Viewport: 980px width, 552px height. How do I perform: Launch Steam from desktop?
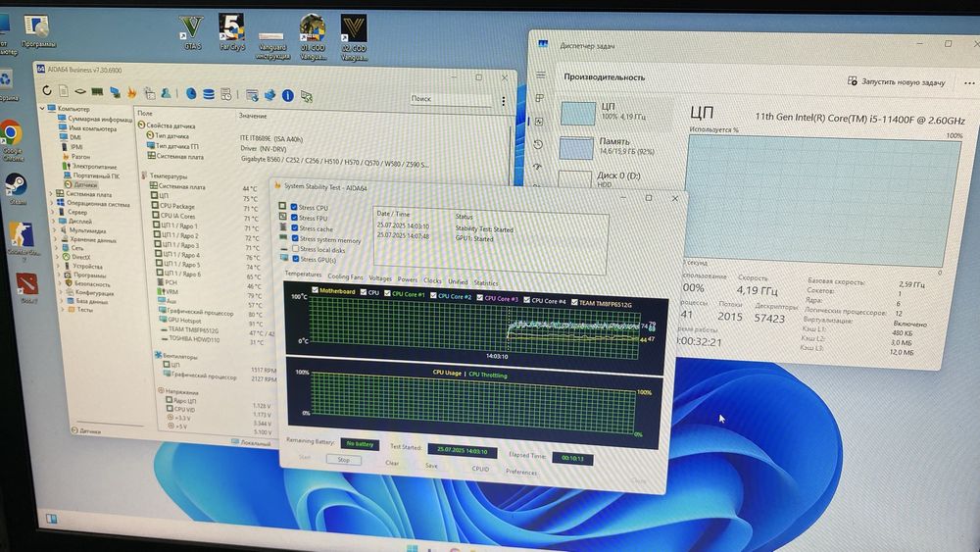16,189
